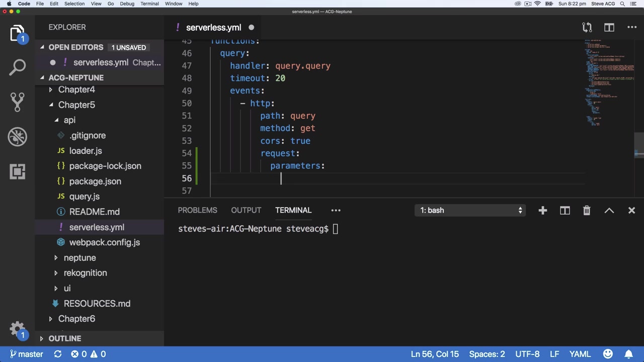Create a new terminal with plus icon
The image size is (644, 362).
(x=542, y=211)
